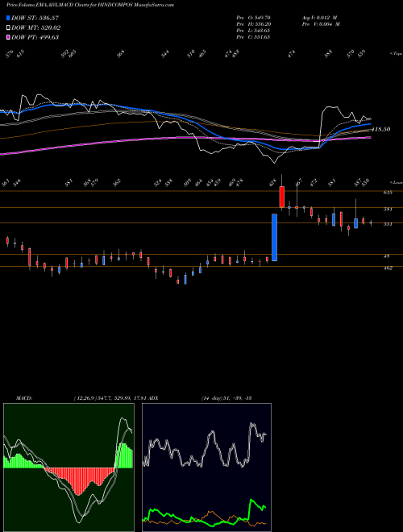Click the 418.50 EMA value label

tap(381, 129)
